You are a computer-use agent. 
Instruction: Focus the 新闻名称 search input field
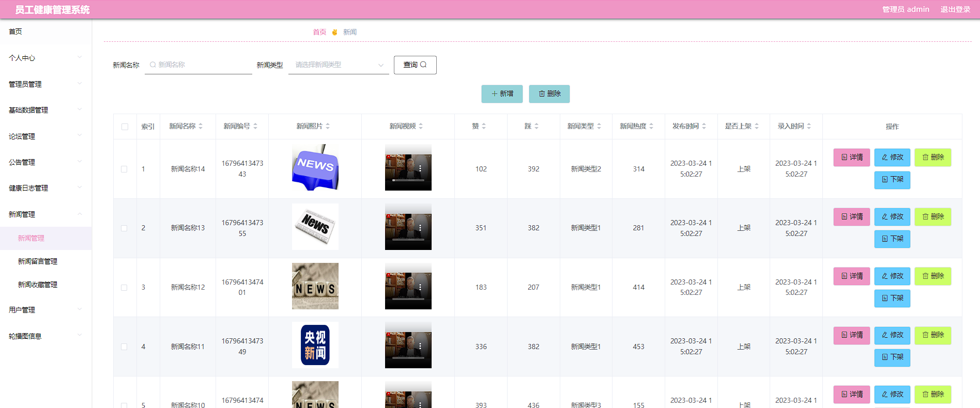[198, 65]
